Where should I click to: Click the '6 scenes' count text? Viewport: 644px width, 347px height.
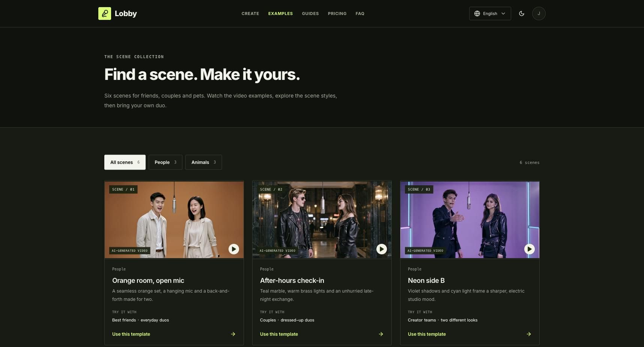(530, 163)
